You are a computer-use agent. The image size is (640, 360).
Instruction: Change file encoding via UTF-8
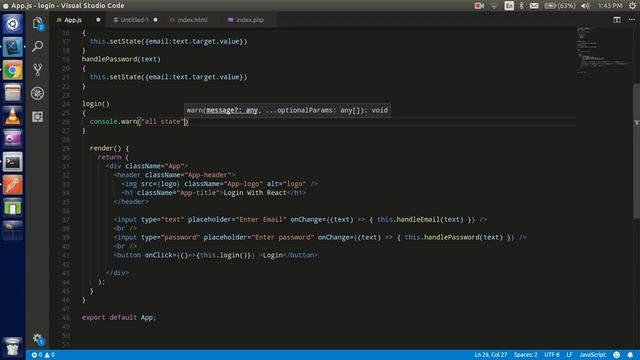coord(552,355)
